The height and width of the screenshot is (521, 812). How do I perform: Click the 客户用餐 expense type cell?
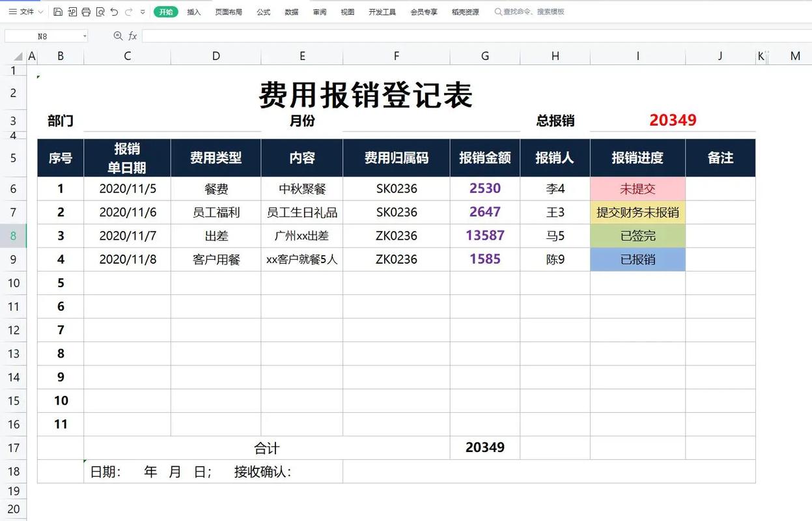pyautogui.click(x=216, y=259)
